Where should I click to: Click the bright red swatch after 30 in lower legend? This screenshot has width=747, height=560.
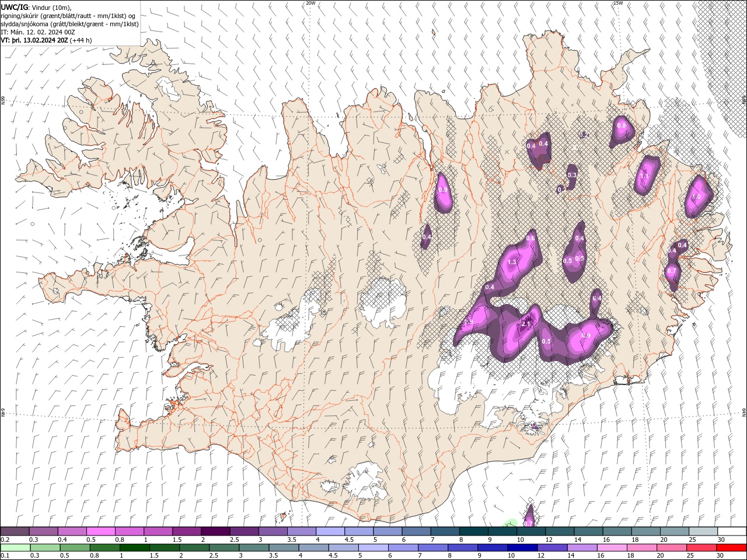pos(731,548)
